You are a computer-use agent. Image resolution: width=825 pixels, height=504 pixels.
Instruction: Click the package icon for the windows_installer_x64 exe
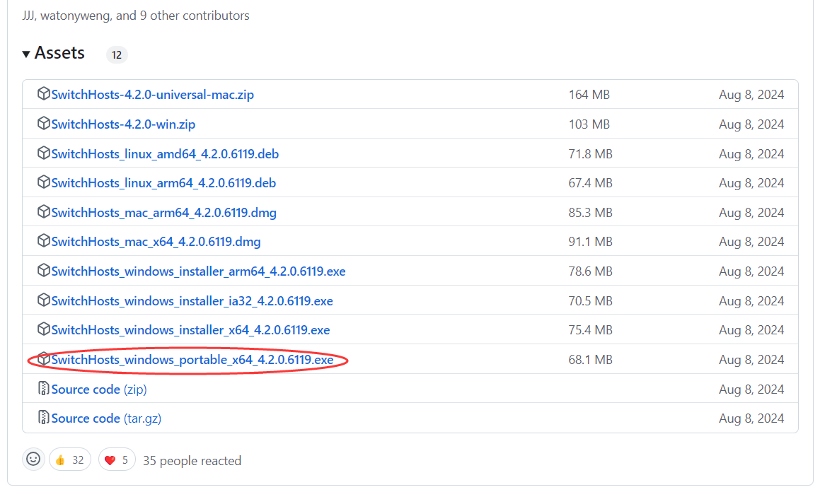point(44,329)
